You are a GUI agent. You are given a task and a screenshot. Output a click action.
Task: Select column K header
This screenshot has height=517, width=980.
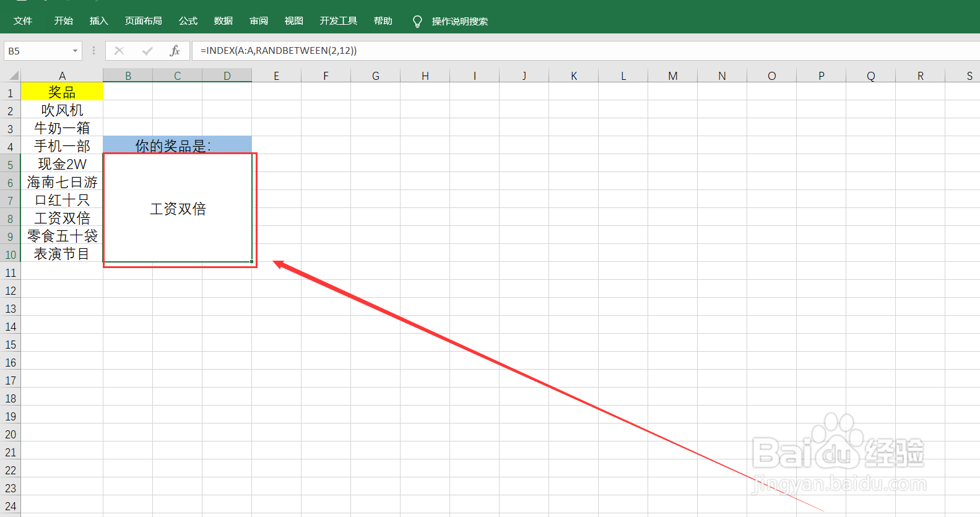pos(573,76)
